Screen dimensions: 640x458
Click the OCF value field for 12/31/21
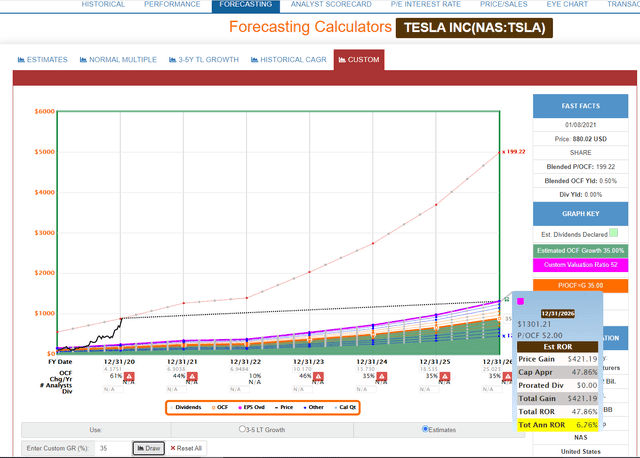[176, 369]
